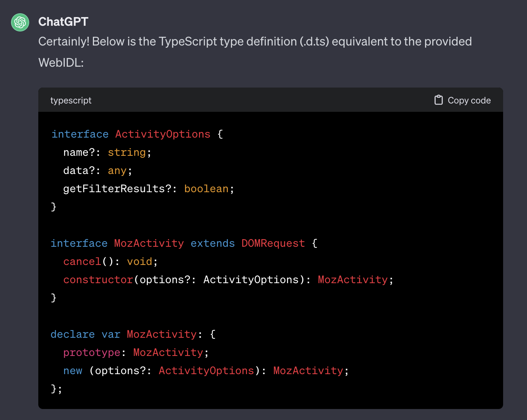
Task: Click the MozActivity identifier in the code
Action: click(149, 243)
